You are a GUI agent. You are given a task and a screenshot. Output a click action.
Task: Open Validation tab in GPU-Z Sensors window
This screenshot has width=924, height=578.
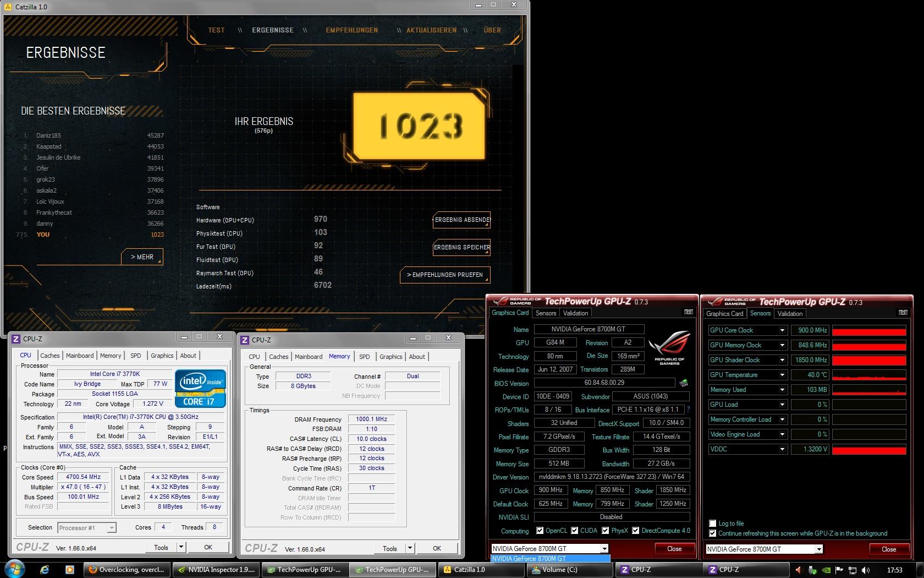[x=790, y=314]
